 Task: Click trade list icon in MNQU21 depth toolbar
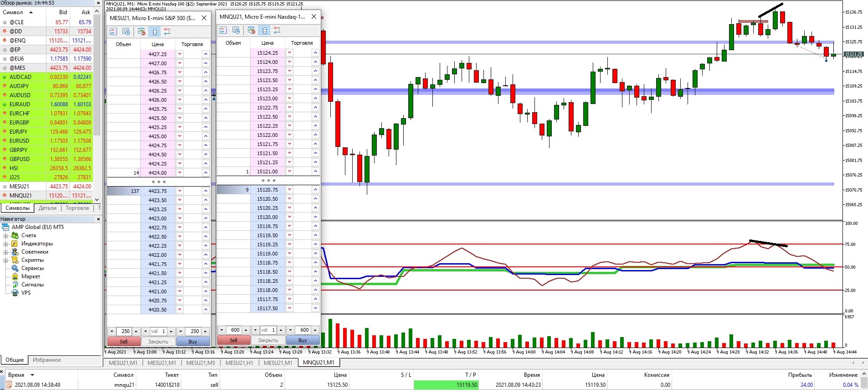pos(277,30)
